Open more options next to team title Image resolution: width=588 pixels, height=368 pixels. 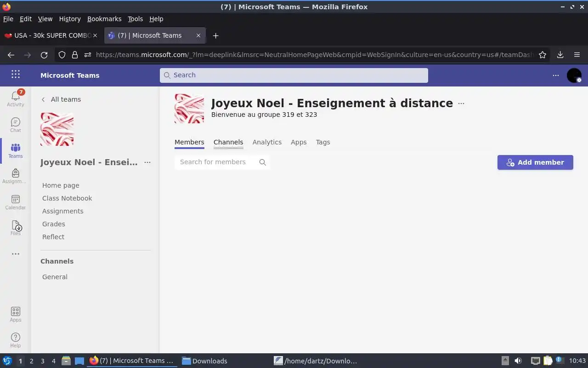tap(461, 103)
